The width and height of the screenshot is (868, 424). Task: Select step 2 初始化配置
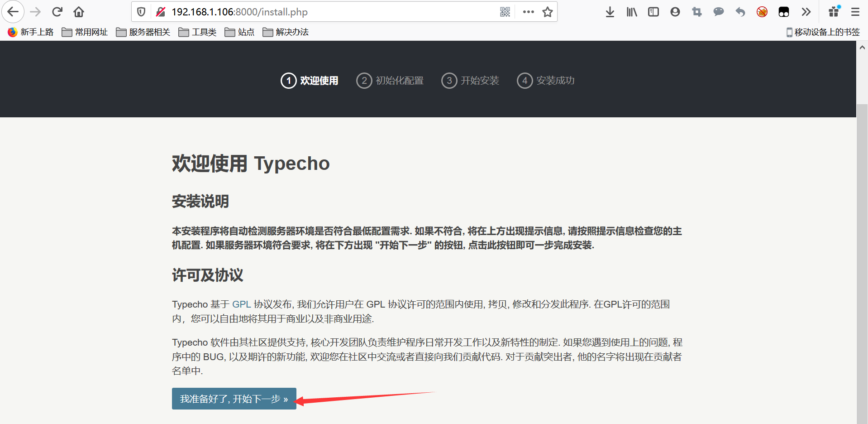point(390,81)
